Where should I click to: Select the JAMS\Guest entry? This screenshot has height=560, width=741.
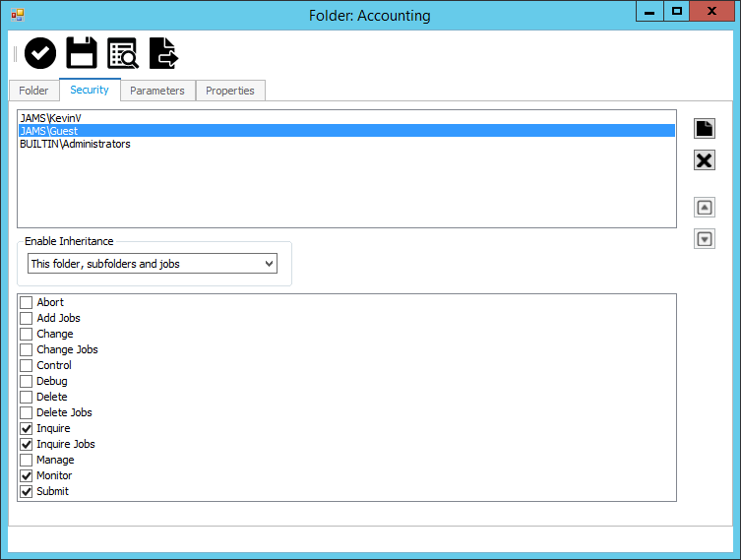click(x=346, y=131)
